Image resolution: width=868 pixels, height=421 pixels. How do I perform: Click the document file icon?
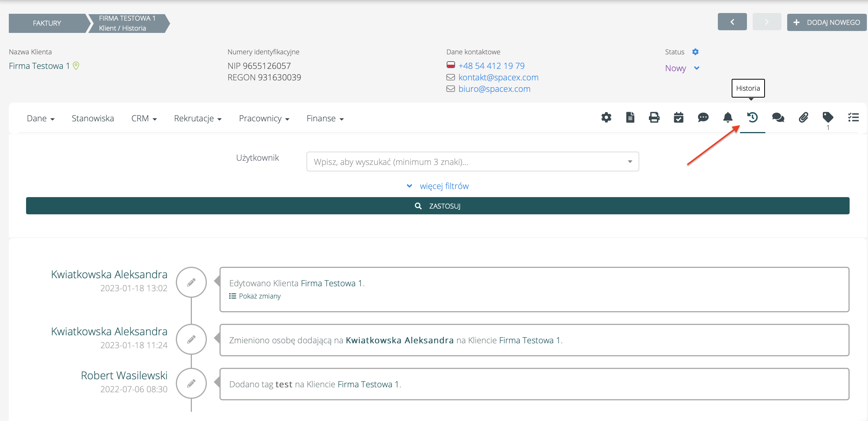pos(630,117)
